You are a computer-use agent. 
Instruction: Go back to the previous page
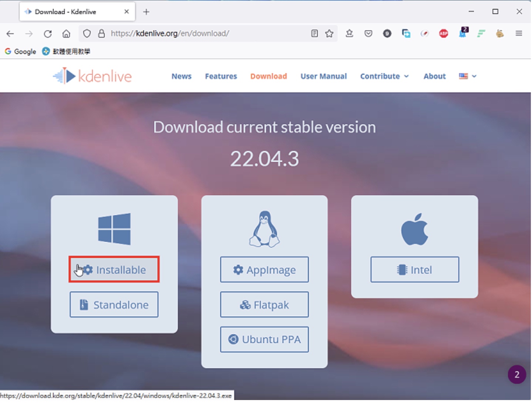tap(10, 34)
